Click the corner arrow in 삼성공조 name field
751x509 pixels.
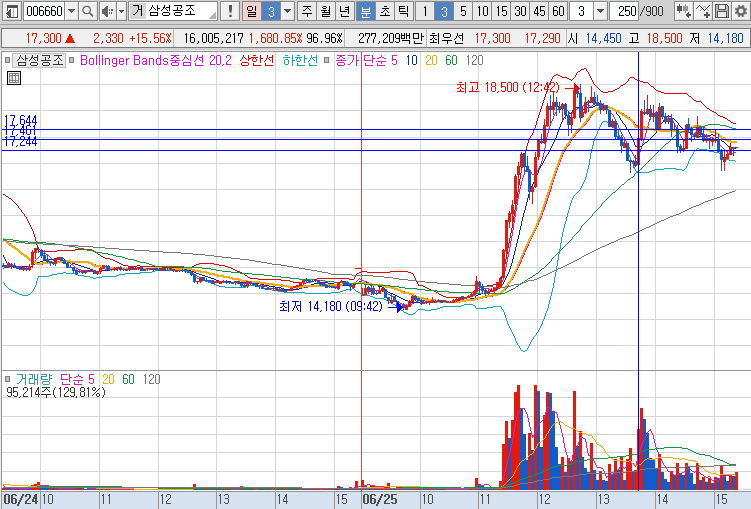click(x=212, y=15)
